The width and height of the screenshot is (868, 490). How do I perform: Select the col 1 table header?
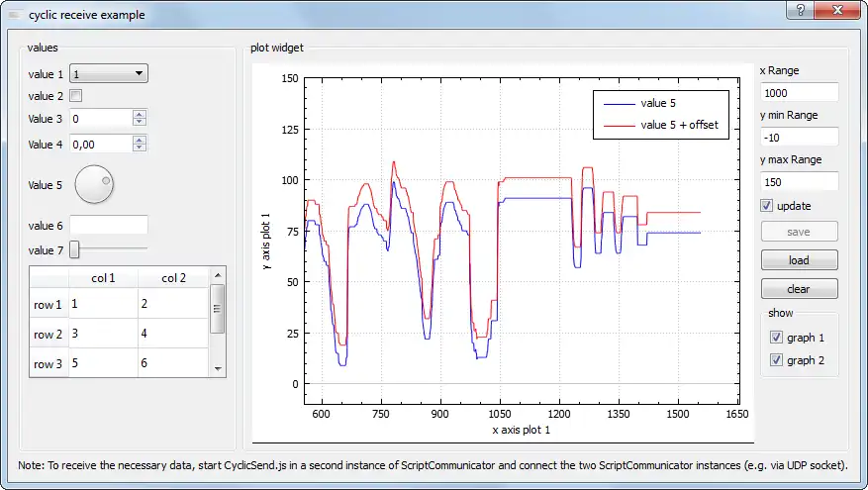(x=103, y=278)
